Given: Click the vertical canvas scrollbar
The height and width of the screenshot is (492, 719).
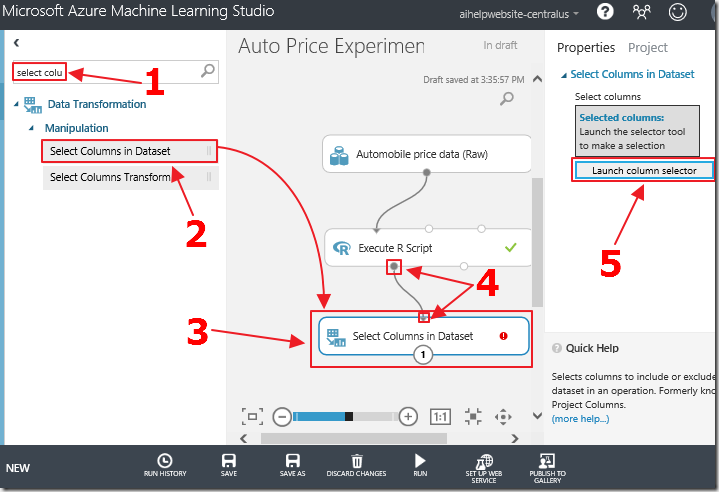Looking at the screenshot, I should pyautogui.click(x=537, y=242).
